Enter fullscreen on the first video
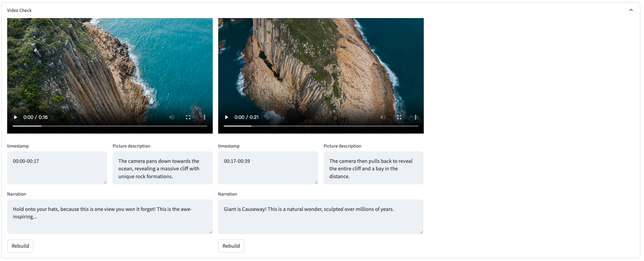644x261 pixels. (188, 117)
